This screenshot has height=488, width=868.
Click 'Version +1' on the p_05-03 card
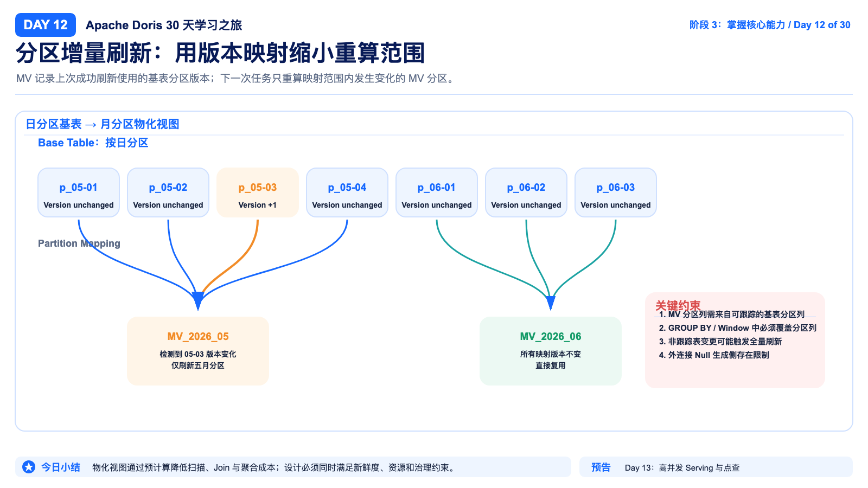pyautogui.click(x=258, y=205)
